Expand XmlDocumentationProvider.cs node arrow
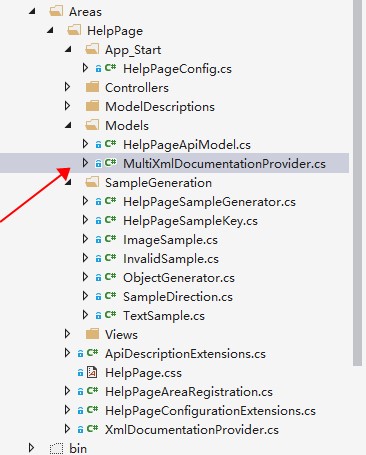The image size is (366, 455). (67, 429)
